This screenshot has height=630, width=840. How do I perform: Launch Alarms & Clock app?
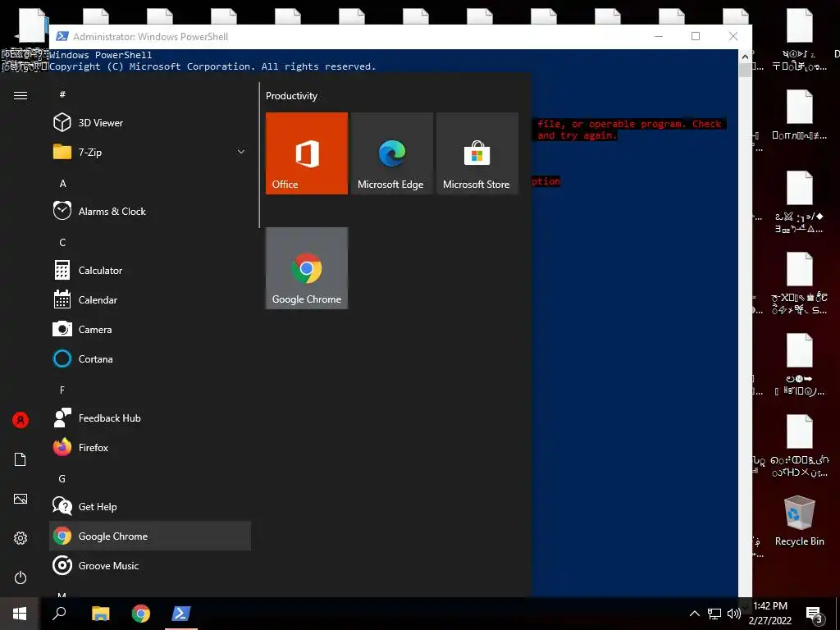point(150,211)
